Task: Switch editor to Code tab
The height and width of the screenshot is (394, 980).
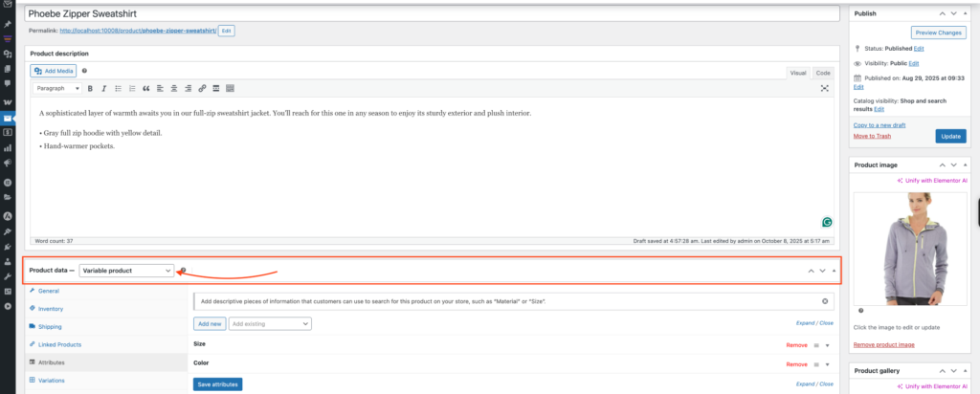Action: pos(823,73)
